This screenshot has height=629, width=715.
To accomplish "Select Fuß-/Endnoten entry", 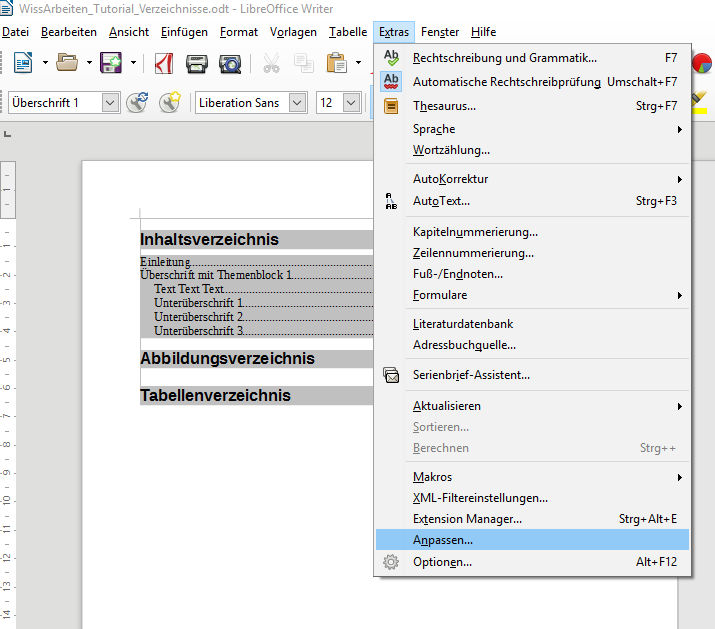I will [x=532, y=274].
